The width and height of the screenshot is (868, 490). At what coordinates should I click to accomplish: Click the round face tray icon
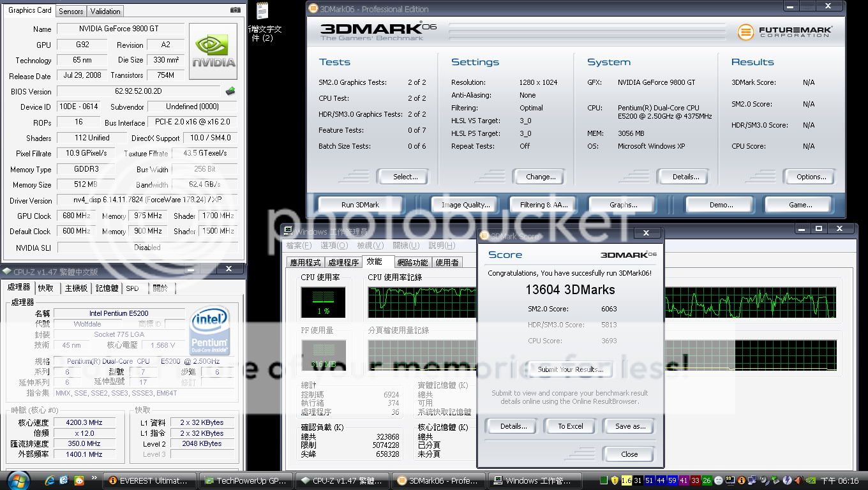coord(719,480)
